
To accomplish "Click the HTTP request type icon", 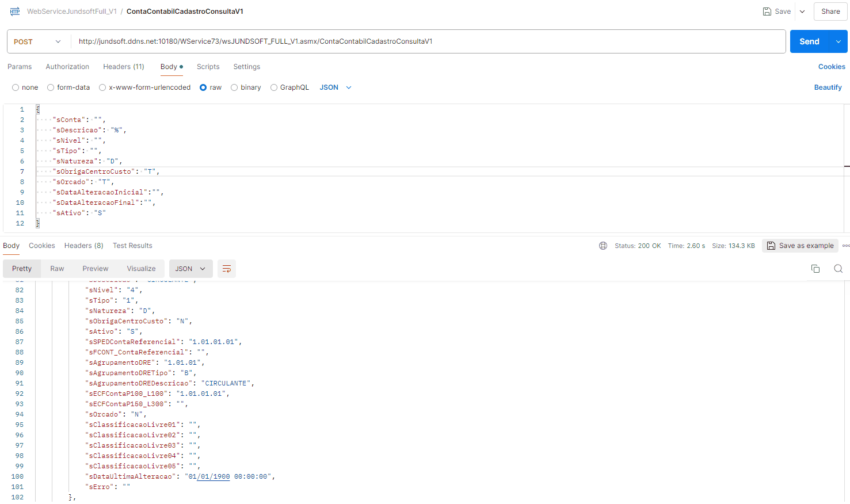I will click(x=15, y=12).
